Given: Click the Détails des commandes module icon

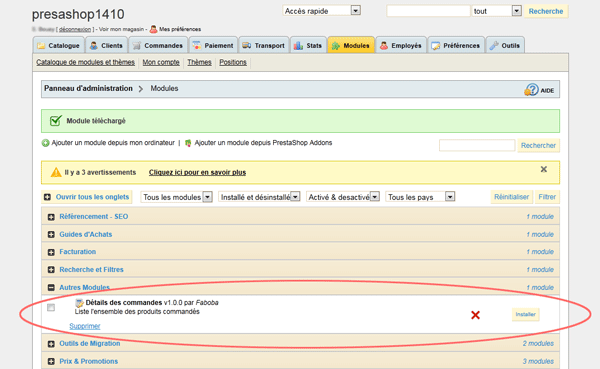Looking at the screenshot, I should [x=79, y=303].
